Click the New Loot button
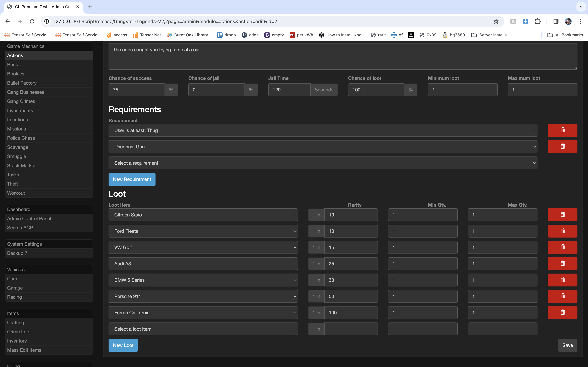This screenshot has height=367, width=588. (x=123, y=345)
